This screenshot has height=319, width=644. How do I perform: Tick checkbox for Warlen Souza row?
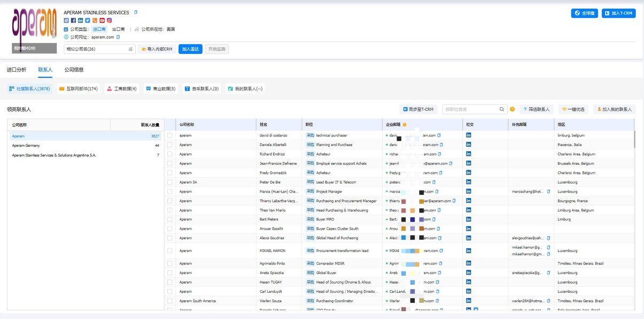point(170,301)
